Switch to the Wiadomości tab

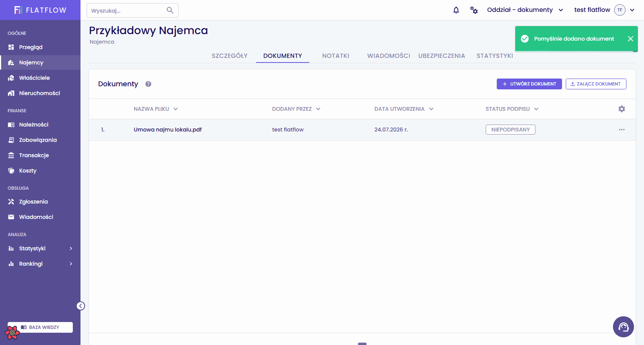point(389,56)
